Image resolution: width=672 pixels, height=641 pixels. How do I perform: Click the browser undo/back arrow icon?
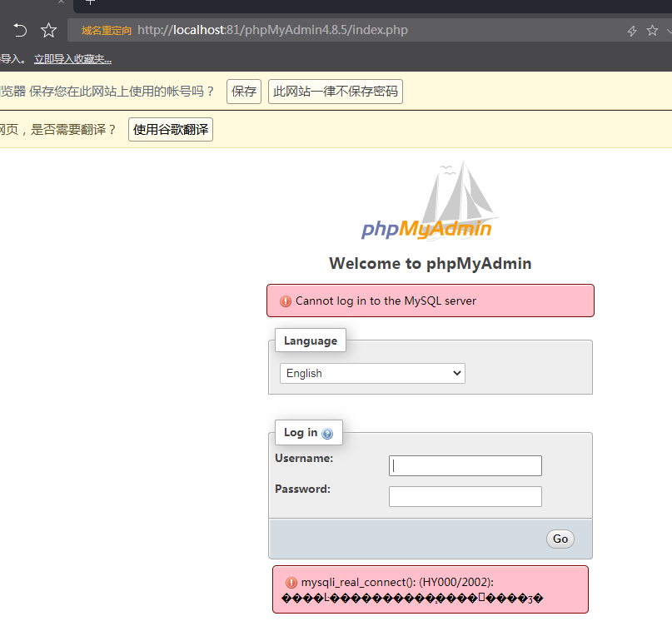click(x=20, y=31)
